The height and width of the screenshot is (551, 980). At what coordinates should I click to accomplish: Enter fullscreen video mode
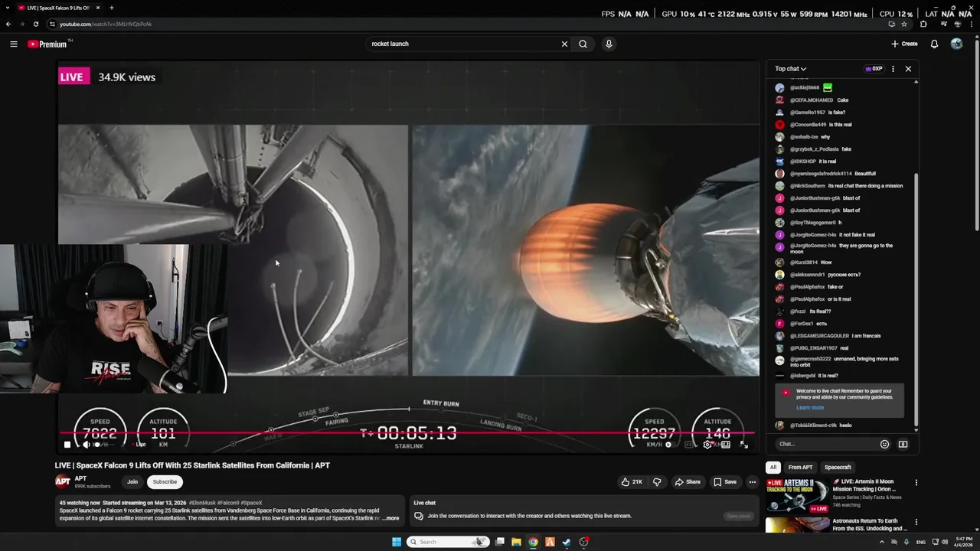click(x=743, y=444)
